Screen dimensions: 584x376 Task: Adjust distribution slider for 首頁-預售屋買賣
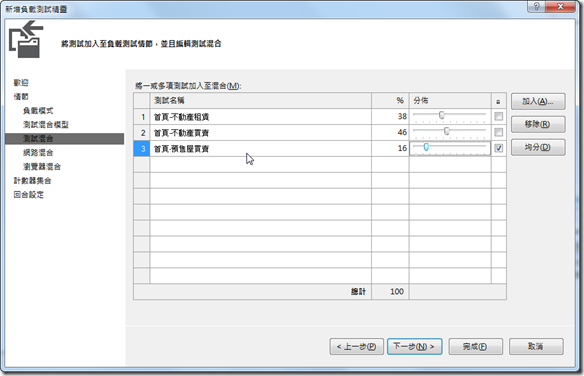(x=426, y=147)
